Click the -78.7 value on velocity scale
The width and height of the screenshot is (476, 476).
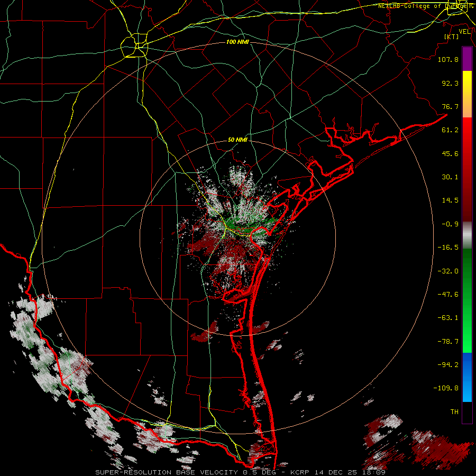(448, 342)
